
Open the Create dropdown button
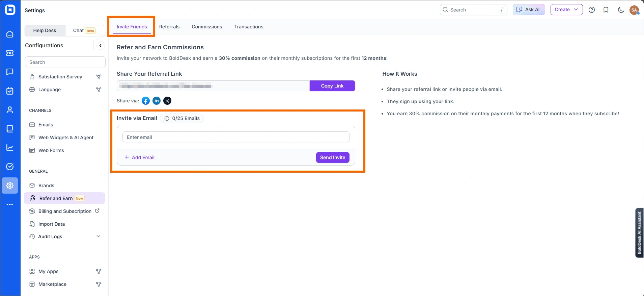point(566,10)
